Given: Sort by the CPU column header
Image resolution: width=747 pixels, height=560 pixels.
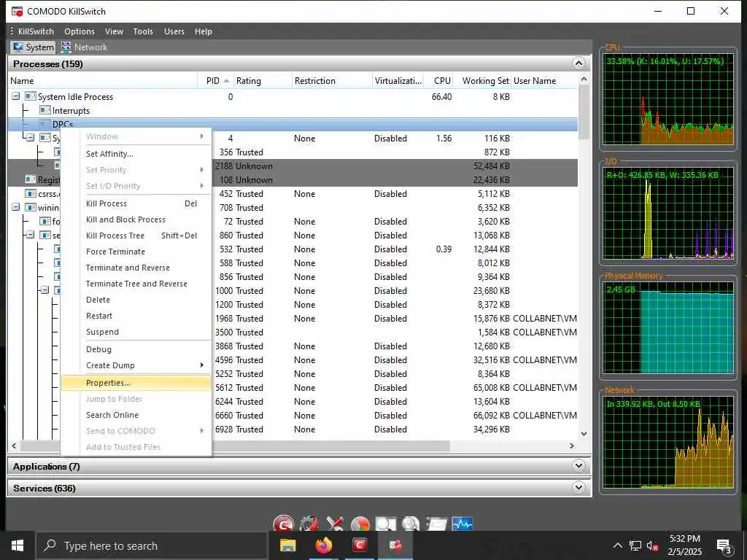Looking at the screenshot, I should tap(438, 80).
